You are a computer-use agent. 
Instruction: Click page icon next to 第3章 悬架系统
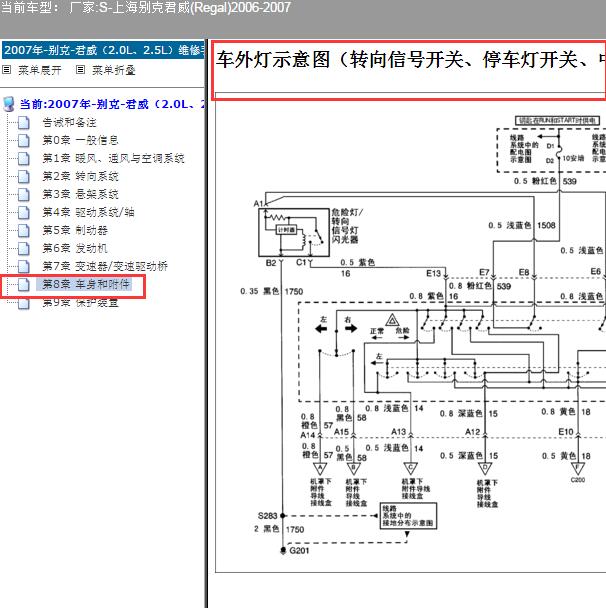24,194
